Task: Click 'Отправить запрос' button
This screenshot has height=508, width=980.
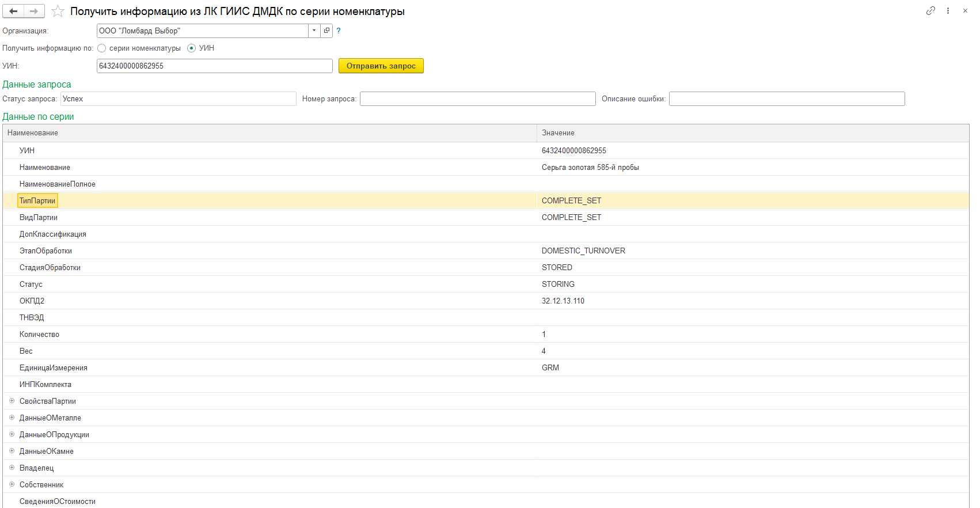Action: (x=381, y=66)
